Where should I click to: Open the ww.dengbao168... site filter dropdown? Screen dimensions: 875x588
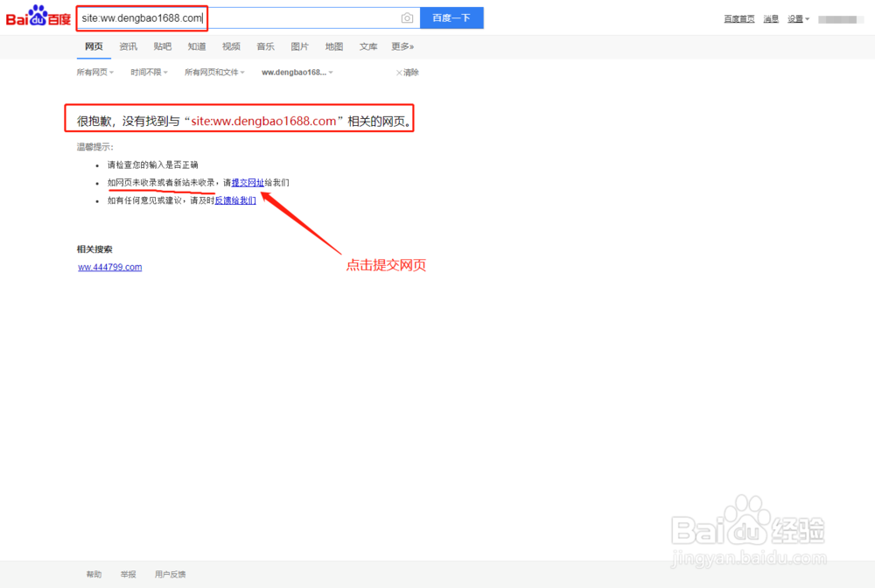[x=297, y=73]
